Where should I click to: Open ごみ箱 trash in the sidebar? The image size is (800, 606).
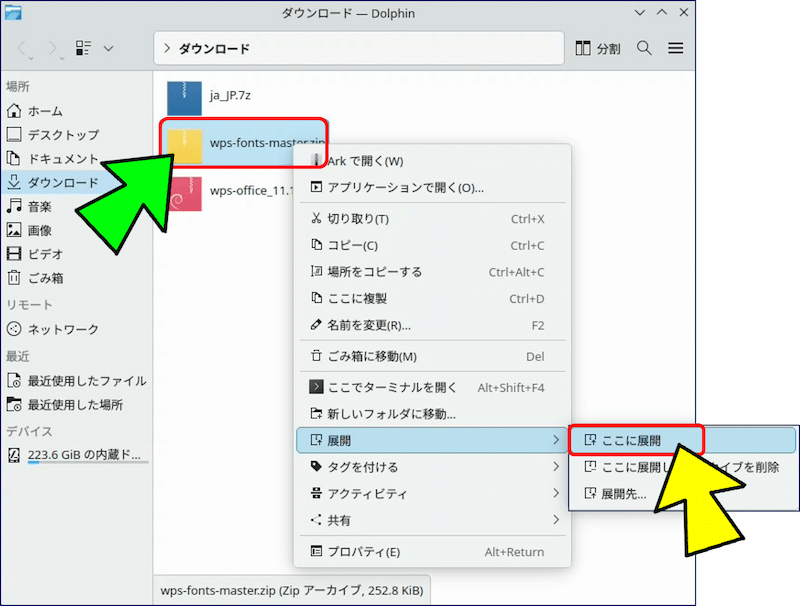pos(45,278)
